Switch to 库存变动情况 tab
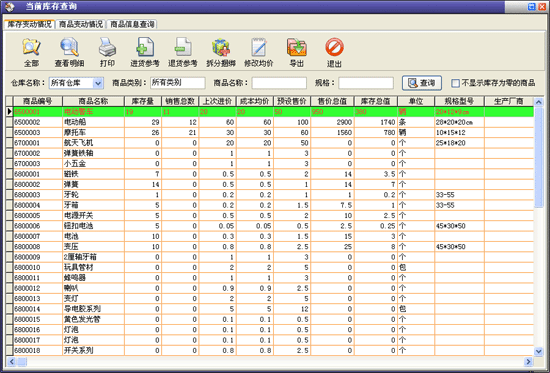This screenshot has width=550, height=373. [29, 24]
